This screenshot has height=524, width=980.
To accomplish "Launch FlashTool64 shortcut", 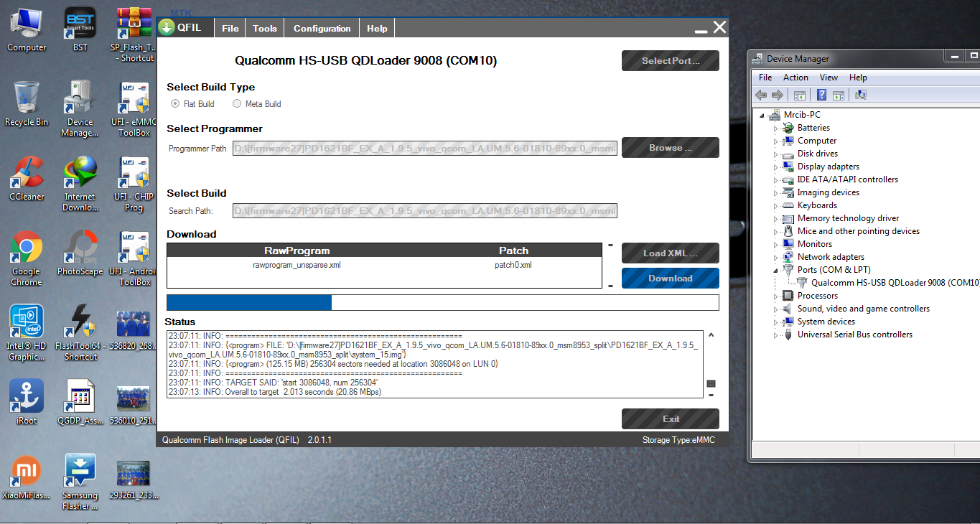I will click(x=80, y=333).
